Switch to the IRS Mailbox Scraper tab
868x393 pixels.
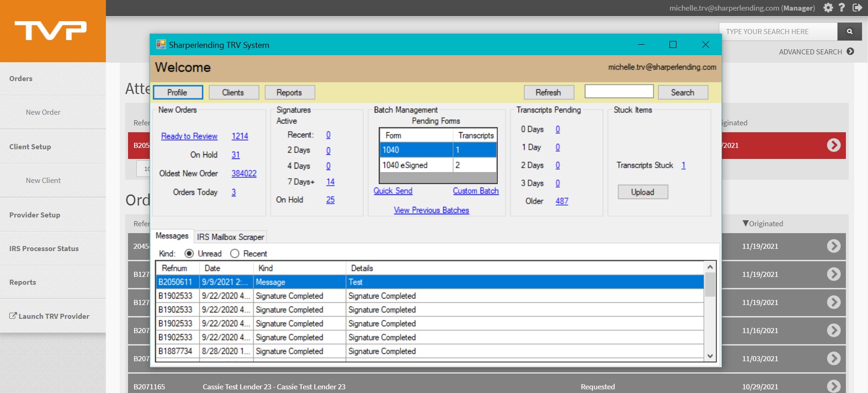pyautogui.click(x=230, y=237)
